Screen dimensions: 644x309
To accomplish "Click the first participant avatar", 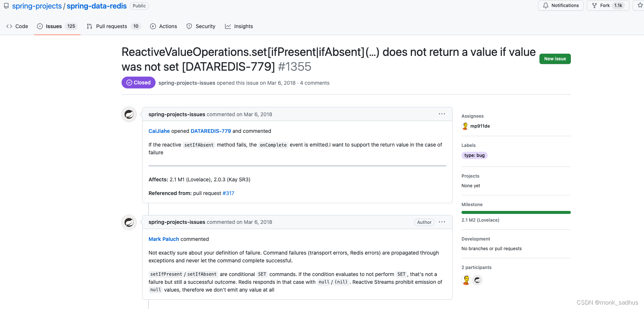I will tap(466, 280).
